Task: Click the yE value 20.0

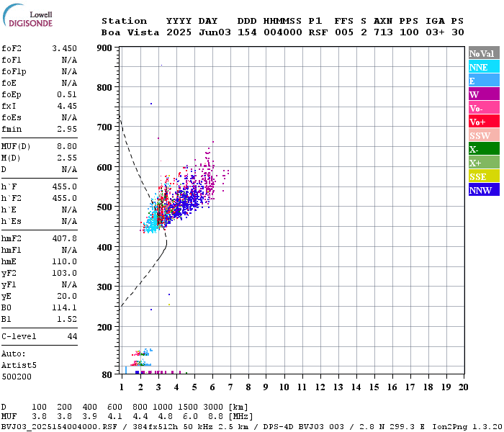Action: click(67, 297)
